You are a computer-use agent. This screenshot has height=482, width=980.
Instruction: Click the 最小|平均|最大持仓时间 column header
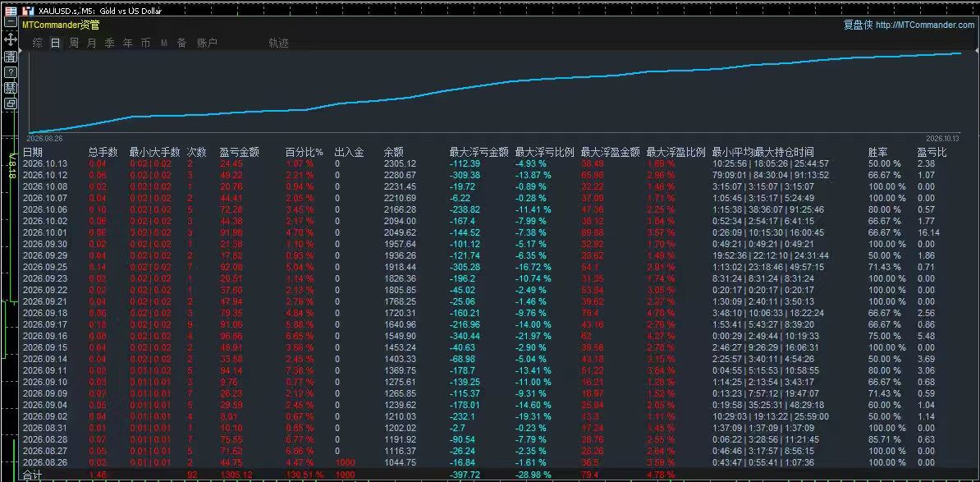(762, 152)
